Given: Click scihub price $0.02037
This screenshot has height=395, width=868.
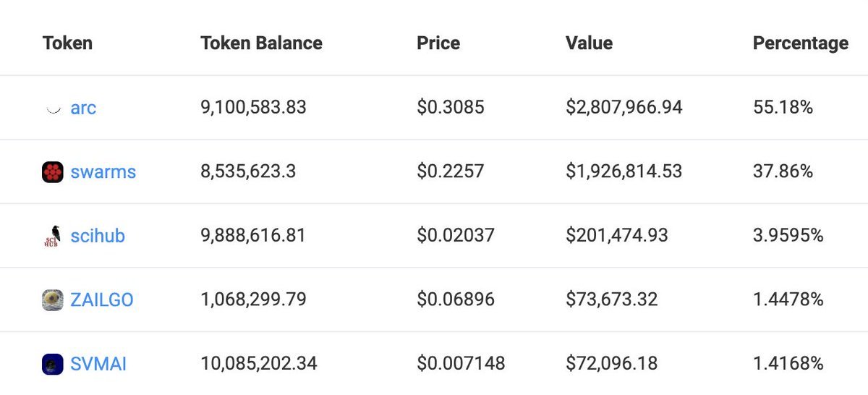Looking at the screenshot, I should click(x=455, y=236).
